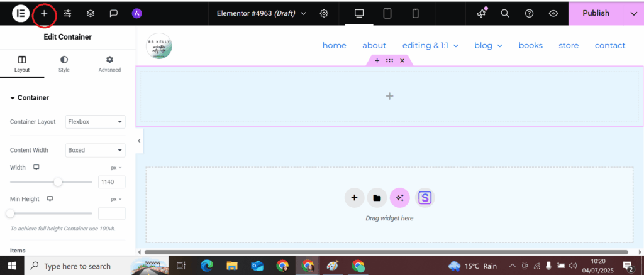Switch to the Style tab
The height and width of the screenshot is (275, 644).
[64, 64]
